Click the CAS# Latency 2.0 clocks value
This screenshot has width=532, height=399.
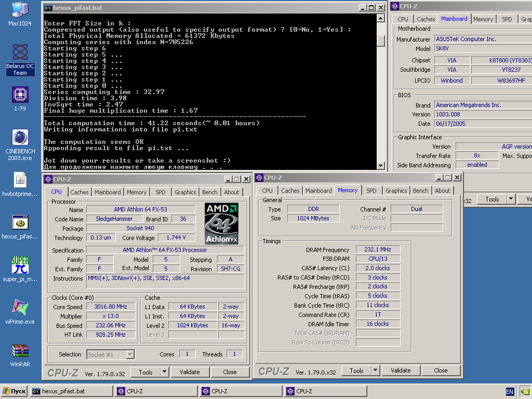click(x=378, y=268)
